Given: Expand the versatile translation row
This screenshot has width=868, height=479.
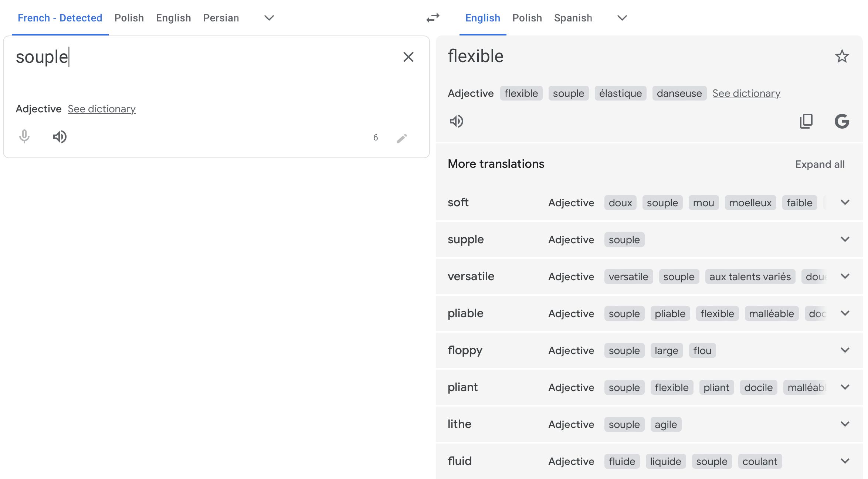Looking at the screenshot, I should tap(845, 276).
